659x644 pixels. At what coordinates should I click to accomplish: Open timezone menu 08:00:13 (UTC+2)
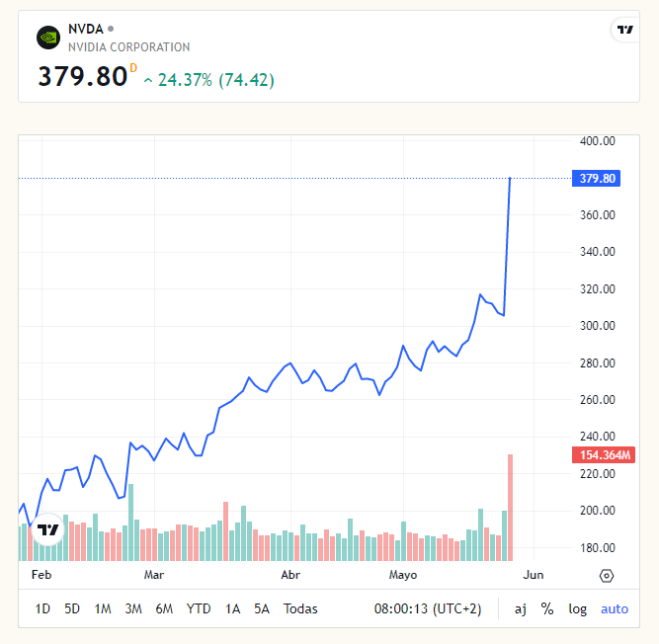coord(428,608)
